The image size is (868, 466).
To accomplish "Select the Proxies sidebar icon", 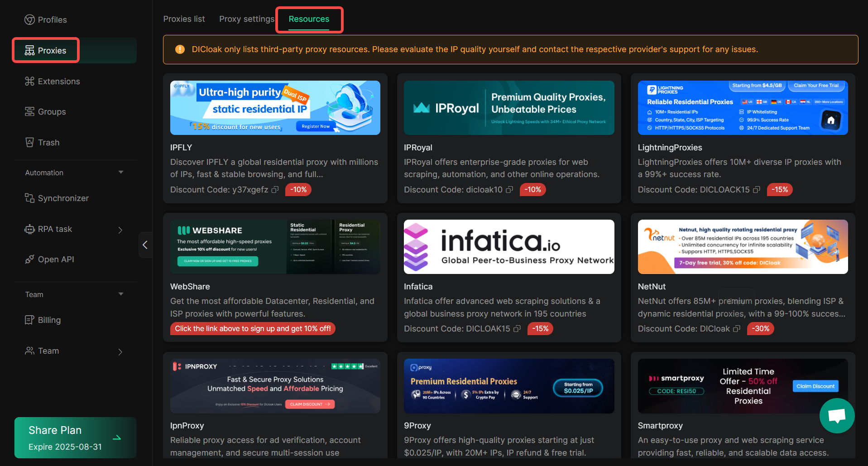I will pyautogui.click(x=29, y=51).
